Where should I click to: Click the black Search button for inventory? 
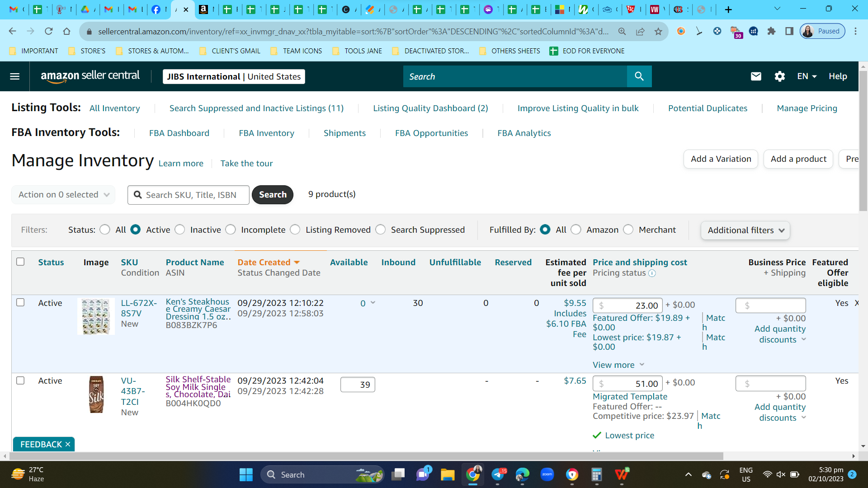point(273,195)
